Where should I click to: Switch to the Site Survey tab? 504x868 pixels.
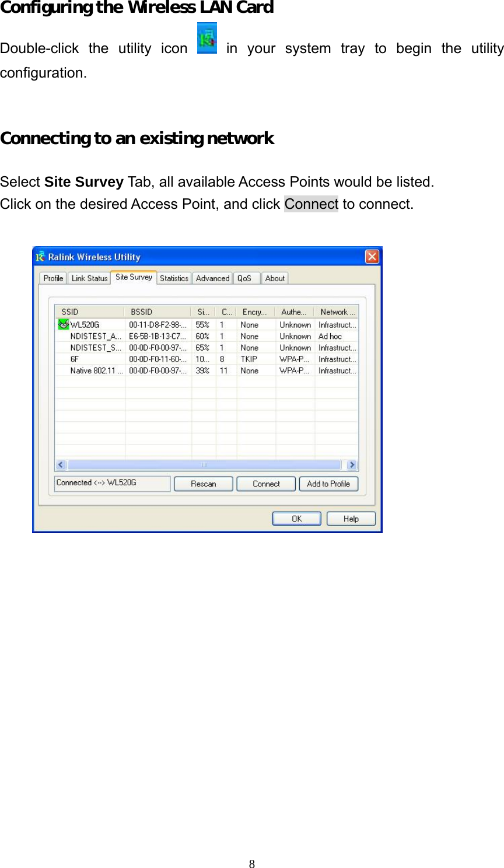pyautogui.click(x=133, y=278)
